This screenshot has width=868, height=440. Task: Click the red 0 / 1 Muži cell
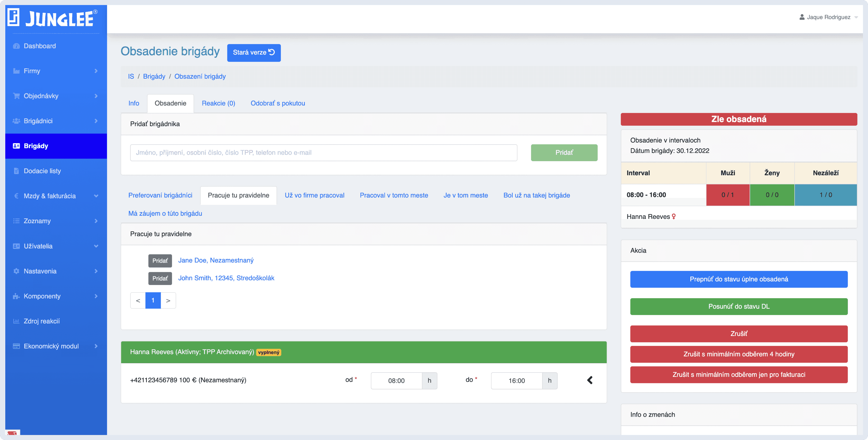[728, 195]
